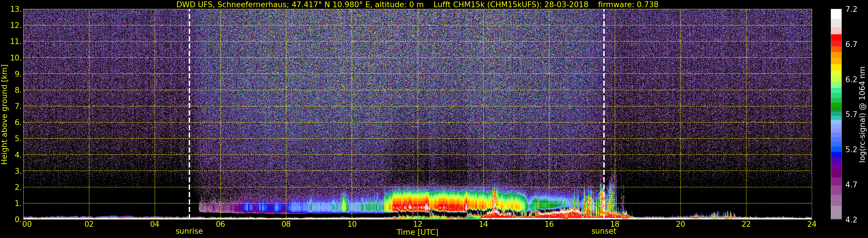Click the height axis tick label "11."
Viewport: 868px width, 238px height.
coord(16,42)
